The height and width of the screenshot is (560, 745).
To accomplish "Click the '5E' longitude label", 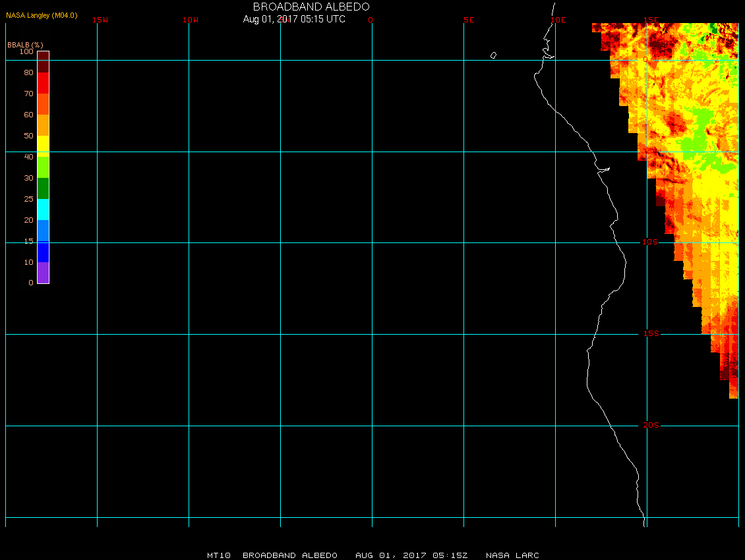I will [x=469, y=20].
